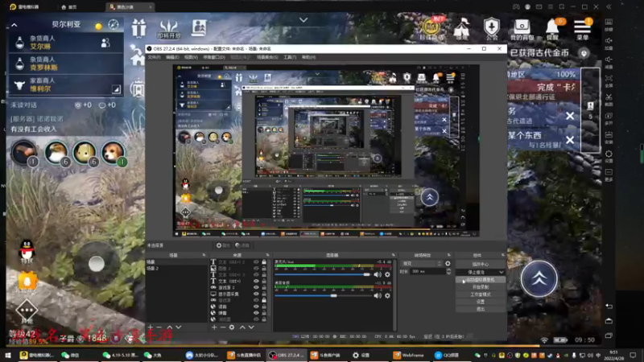This screenshot has height=362, width=644.
Task: Adjust the microphone volume slider handle
Action: (366, 274)
